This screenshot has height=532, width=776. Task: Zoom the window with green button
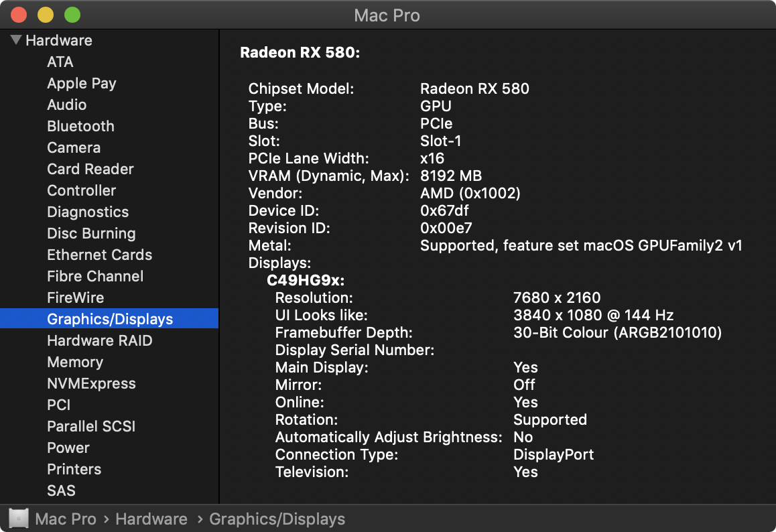[x=72, y=15]
